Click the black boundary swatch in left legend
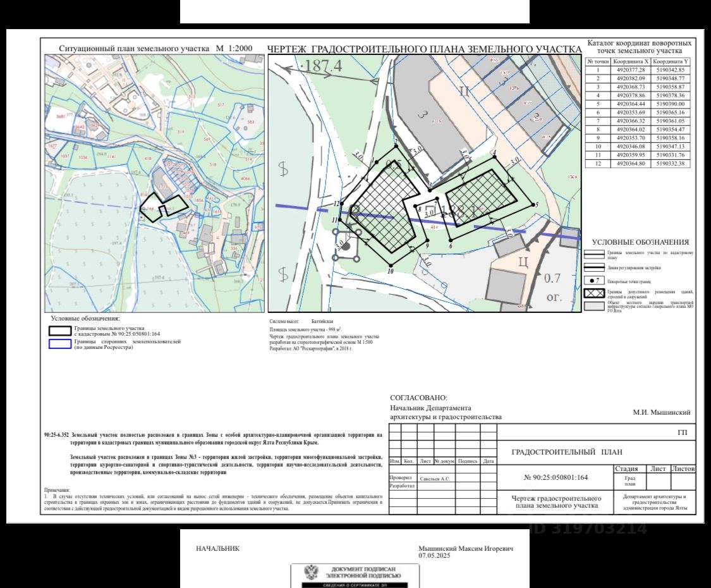This screenshot has width=711, height=588. tap(60, 331)
